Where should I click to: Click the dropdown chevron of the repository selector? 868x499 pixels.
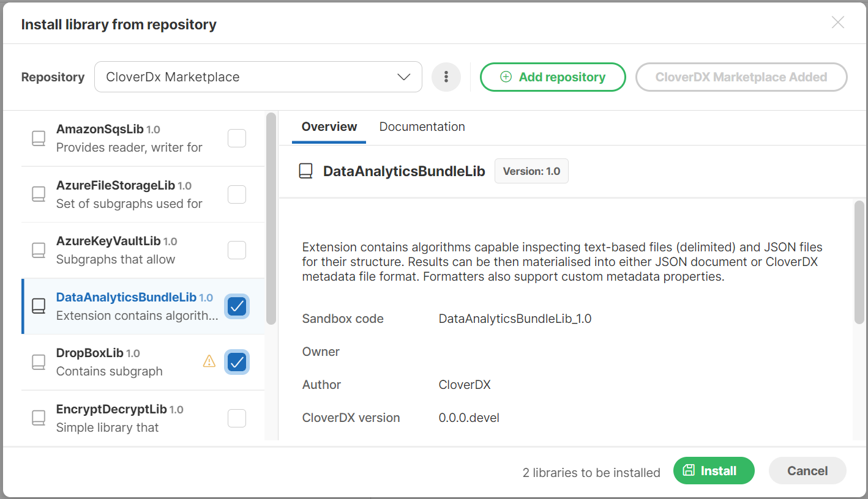pos(403,77)
